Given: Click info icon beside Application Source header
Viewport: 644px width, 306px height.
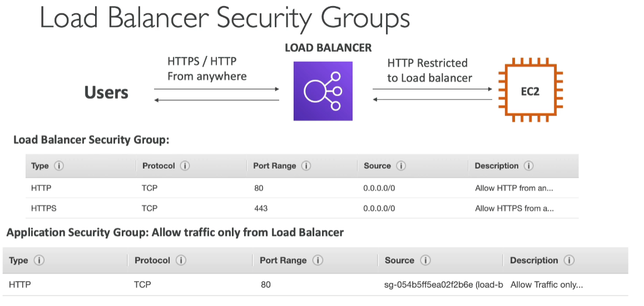Looking at the screenshot, I should tap(425, 260).
